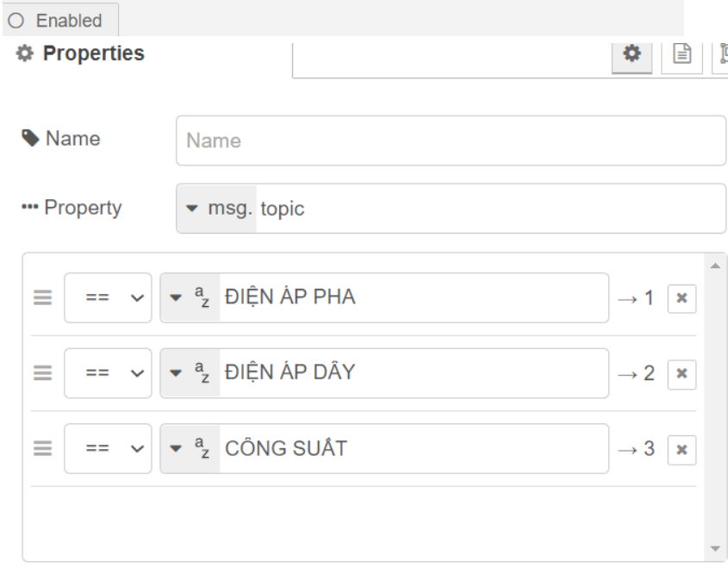Click the topic property text field
Screen dimensions: 728x575
[491, 209]
